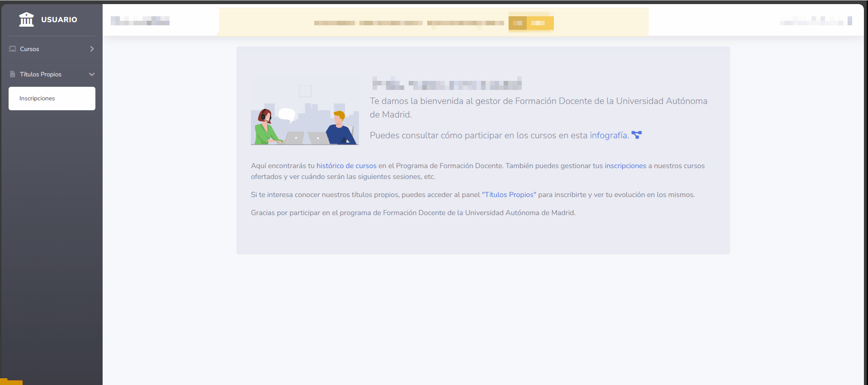Click the diagram icon after infografía
The width and height of the screenshot is (868, 385).
[637, 135]
